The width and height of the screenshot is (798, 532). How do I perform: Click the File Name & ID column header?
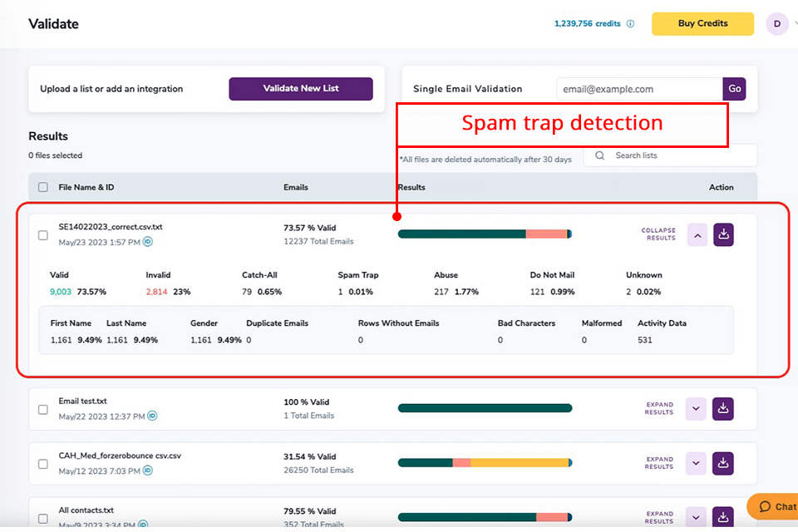[x=86, y=188]
